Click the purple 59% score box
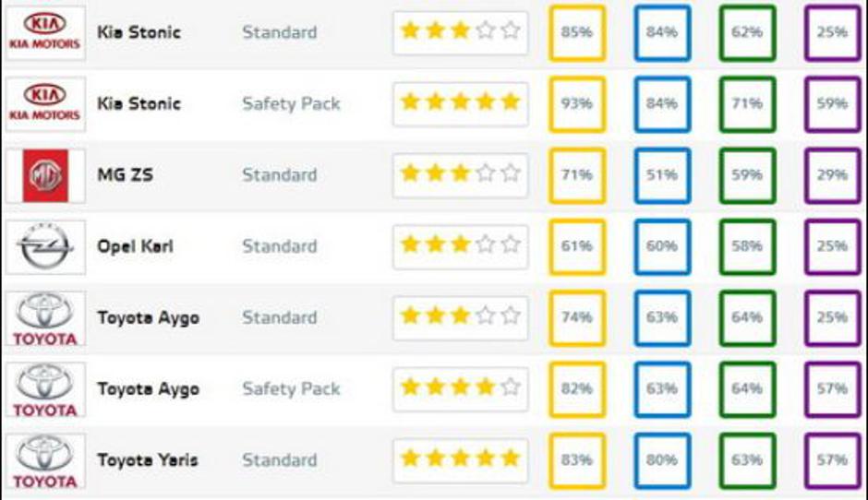The image size is (868, 500). point(832,104)
